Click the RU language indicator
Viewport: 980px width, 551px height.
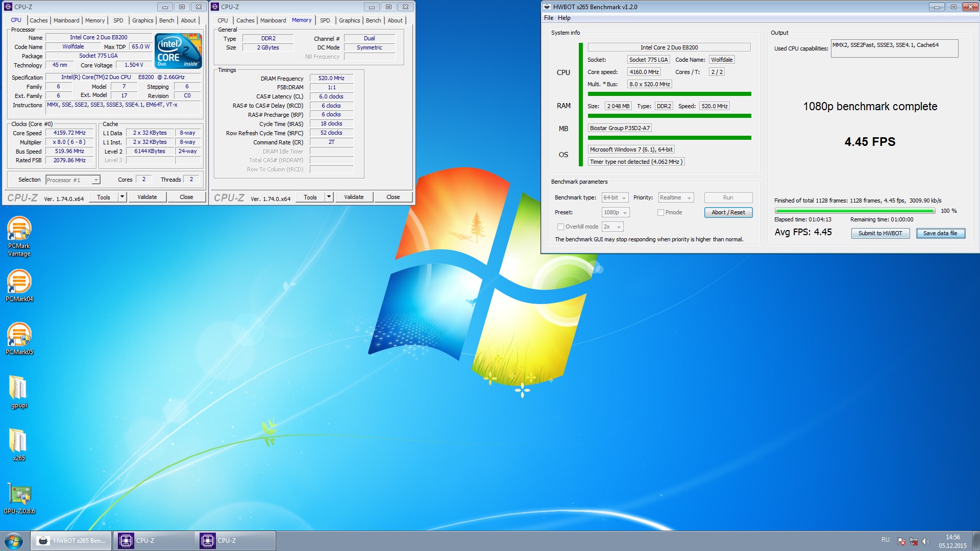(x=886, y=540)
